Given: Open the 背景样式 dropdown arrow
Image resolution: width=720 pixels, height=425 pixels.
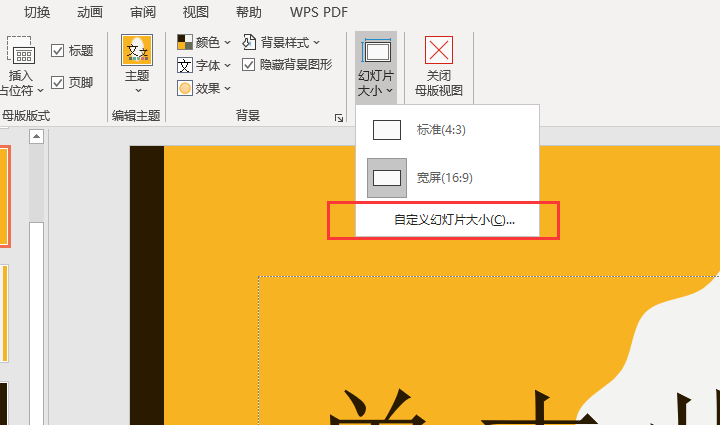Looking at the screenshot, I should click(316, 43).
